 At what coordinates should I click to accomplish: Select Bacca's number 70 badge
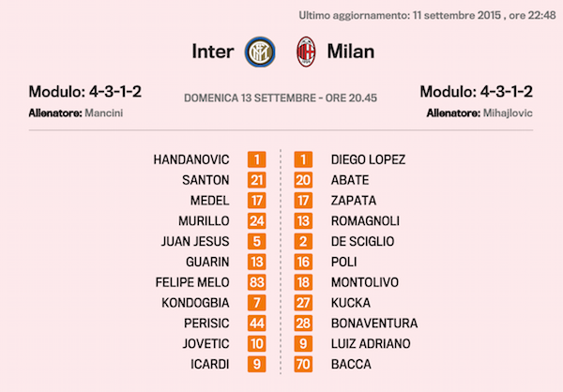coord(304,364)
